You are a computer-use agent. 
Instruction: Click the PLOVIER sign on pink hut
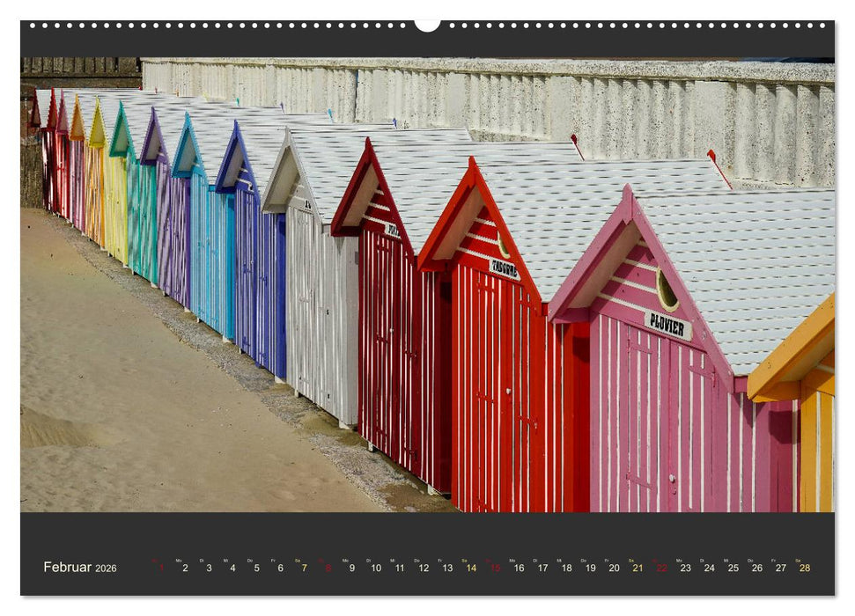pos(667,325)
